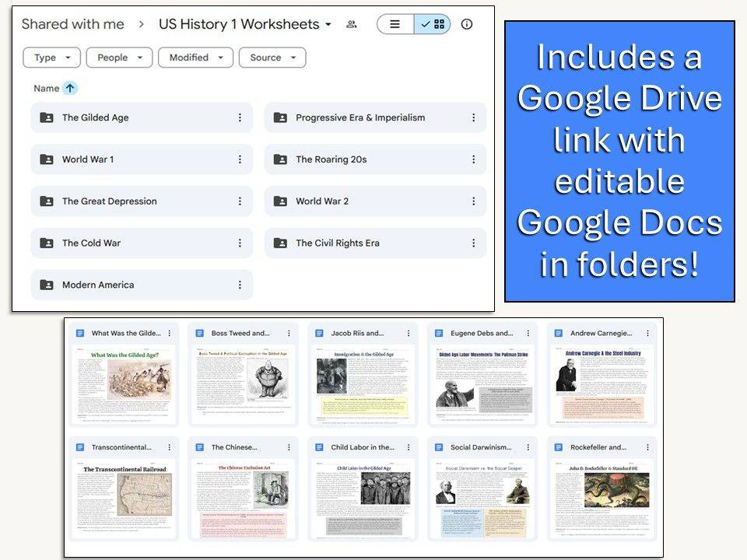Open more actions for The Civil Rights Era
This screenshot has width=747, height=560.
[473, 243]
